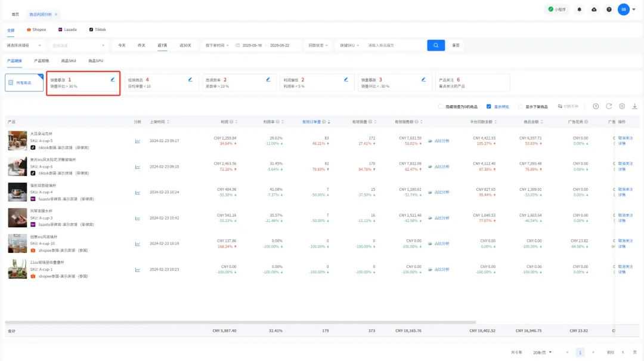The image size is (644, 361).
Task: Click the green 小程序 mini-program badge
Action: pyautogui.click(x=557, y=10)
